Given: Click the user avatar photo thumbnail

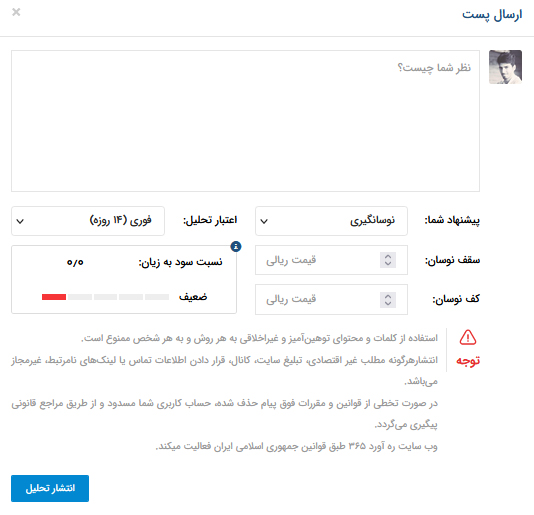Looking at the screenshot, I should click(505, 67).
